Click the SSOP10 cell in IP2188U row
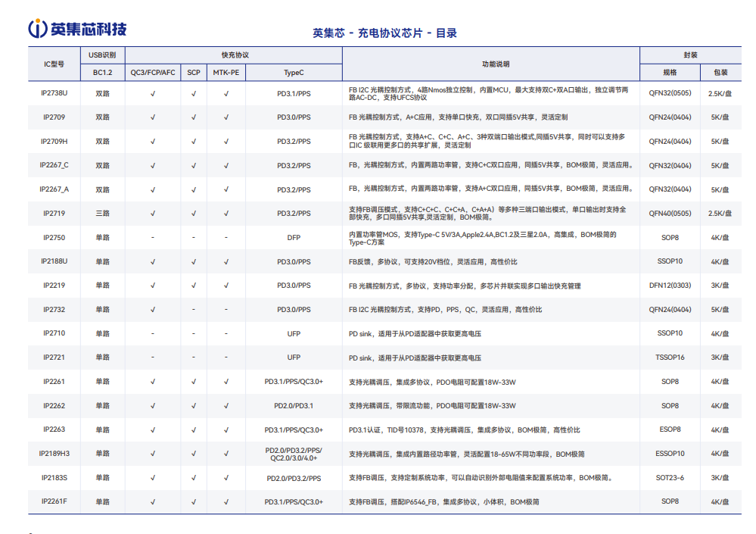This screenshot has height=534, width=756. (670, 261)
